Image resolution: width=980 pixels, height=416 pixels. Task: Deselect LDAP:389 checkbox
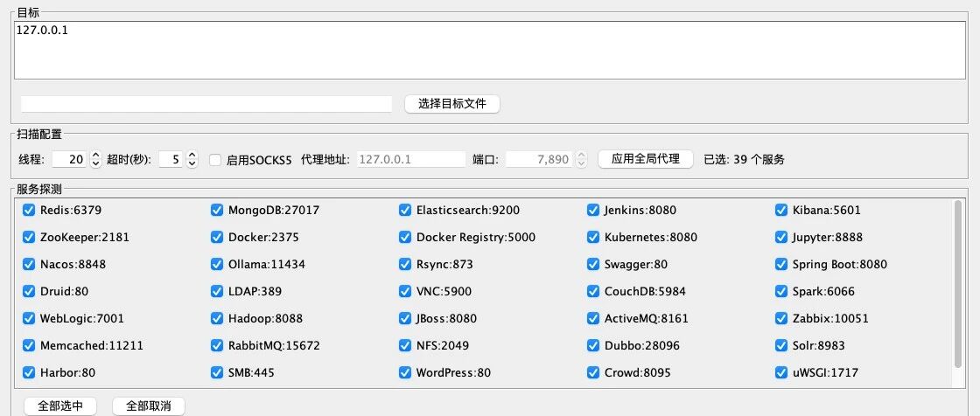coord(217,291)
